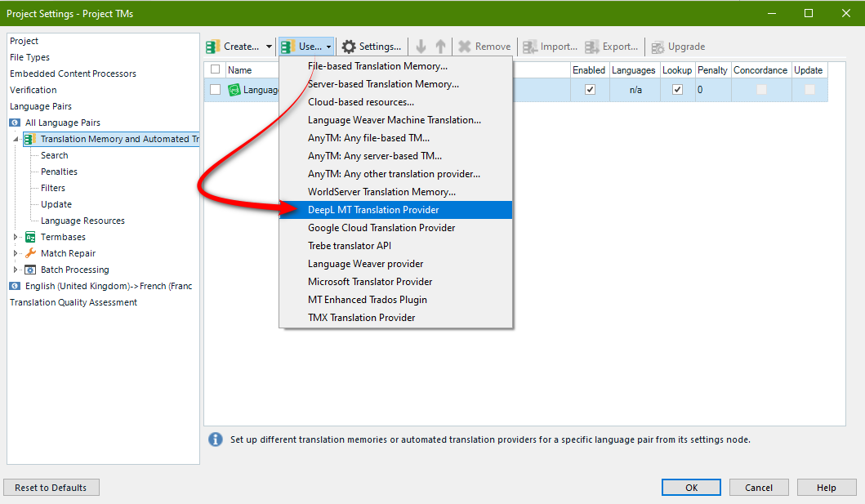
Task: Pick Cloud-based resources from menu
Action: point(396,102)
